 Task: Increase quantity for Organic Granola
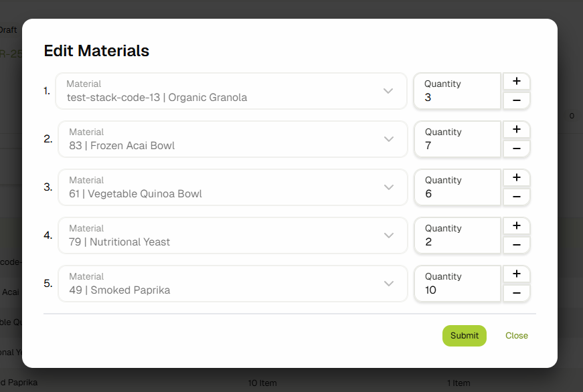tap(516, 82)
